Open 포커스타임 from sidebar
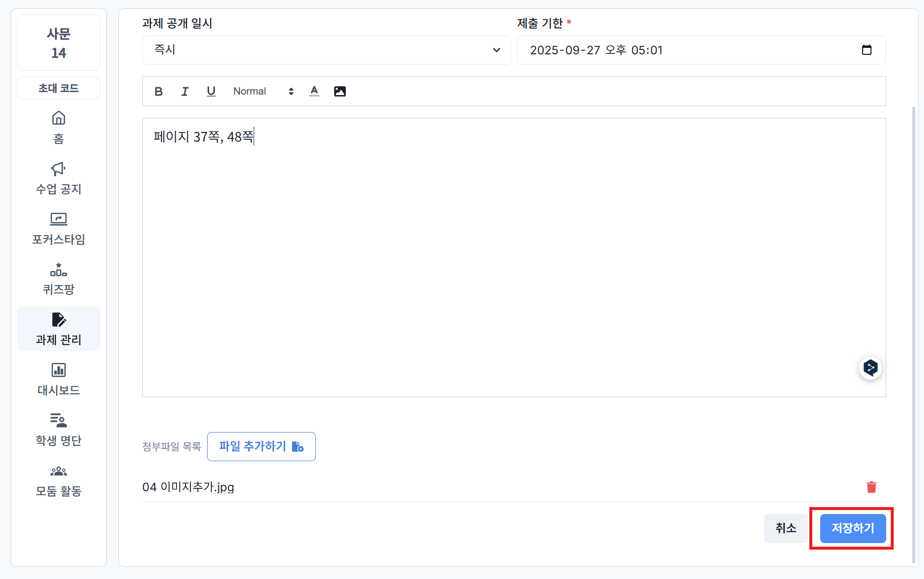The image size is (924, 579). point(59,228)
